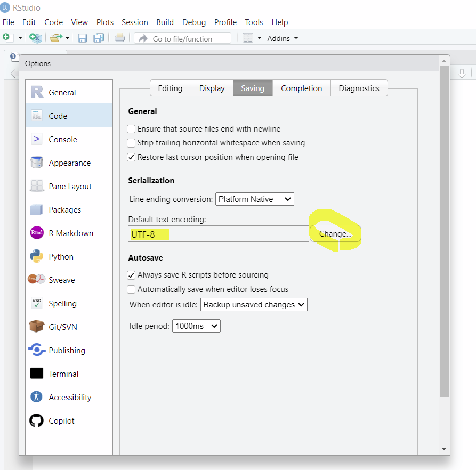Open the Debug menu
The height and width of the screenshot is (470, 476).
[193, 22]
